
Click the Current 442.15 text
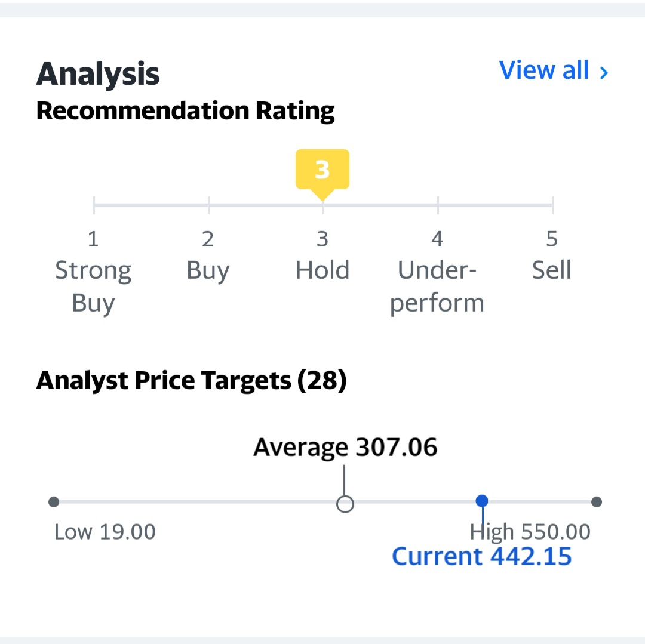click(482, 556)
